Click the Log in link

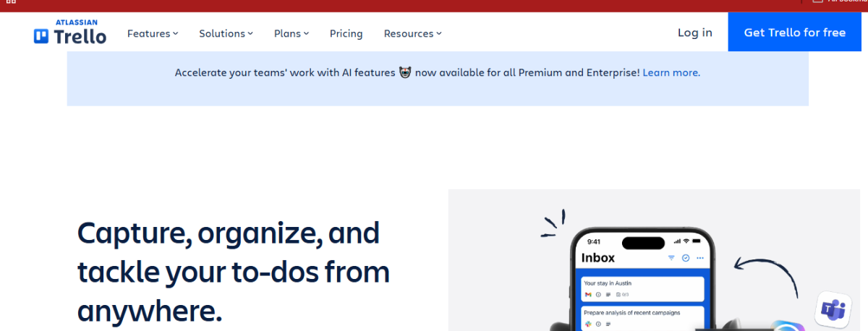click(695, 33)
